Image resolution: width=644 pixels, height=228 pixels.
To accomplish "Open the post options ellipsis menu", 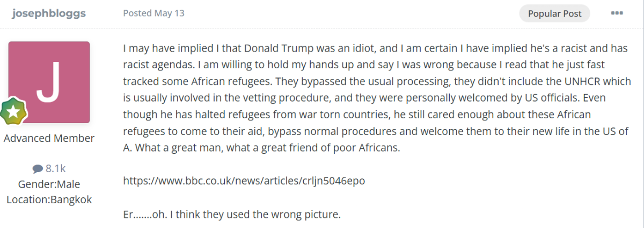I will (x=617, y=13).
